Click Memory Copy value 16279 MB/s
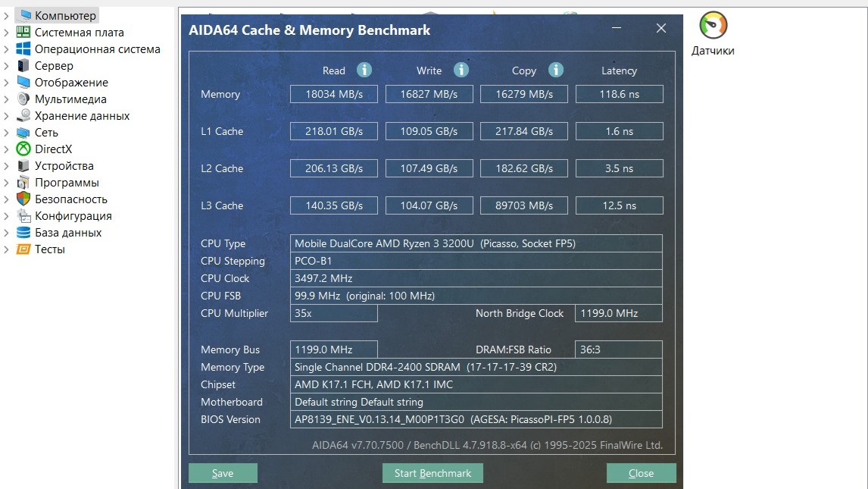 click(523, 94)
